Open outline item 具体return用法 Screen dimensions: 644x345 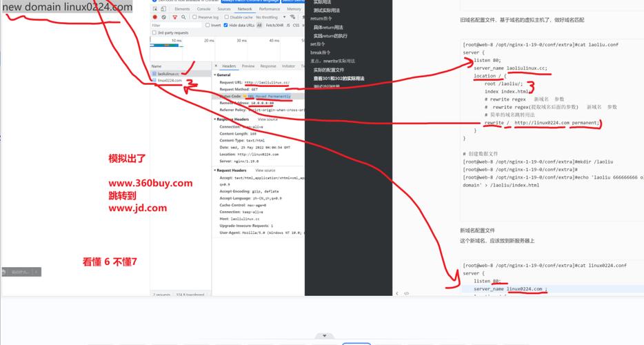pos(328,27)
